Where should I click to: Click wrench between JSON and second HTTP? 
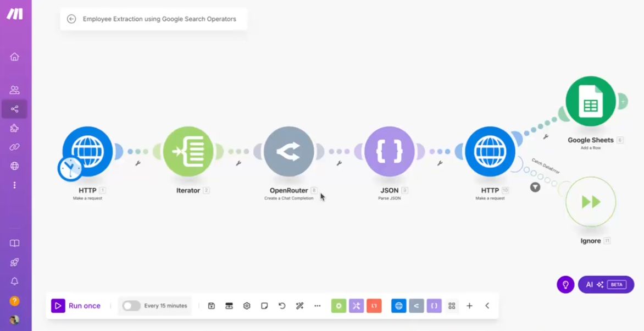(440, 163)
